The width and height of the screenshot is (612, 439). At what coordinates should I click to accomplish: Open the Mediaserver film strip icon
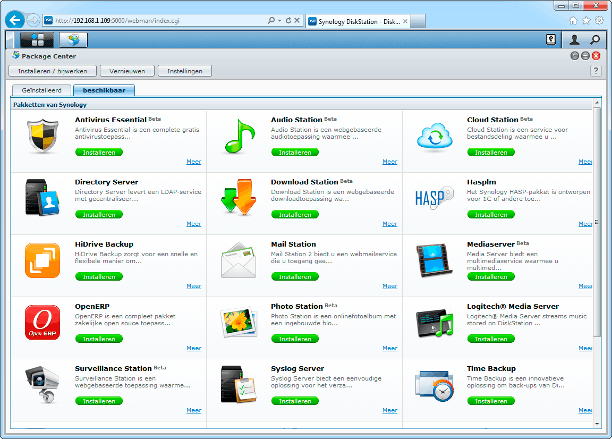(x=434, y=259)
